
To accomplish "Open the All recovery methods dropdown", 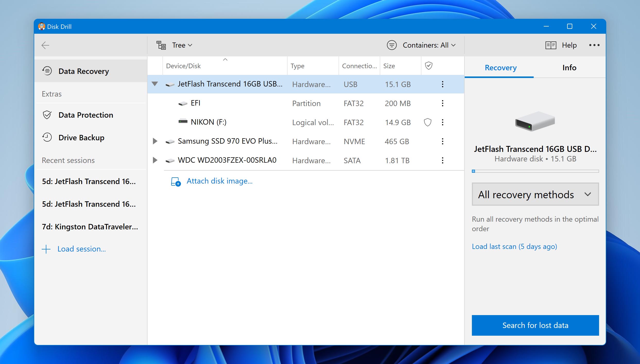I will point(535,194).
